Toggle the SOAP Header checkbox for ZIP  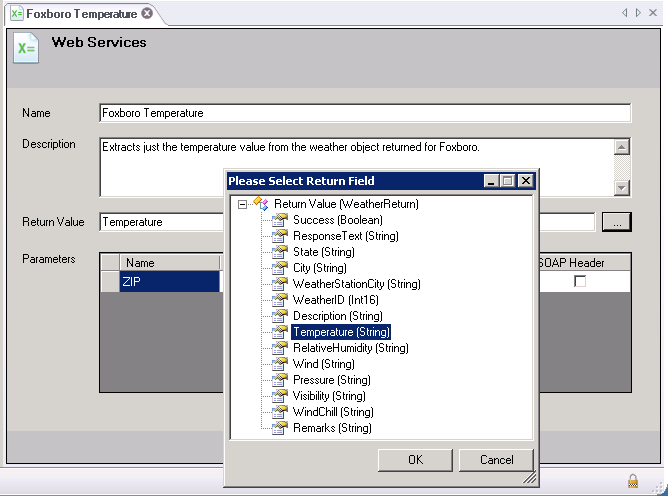[579, 282]
